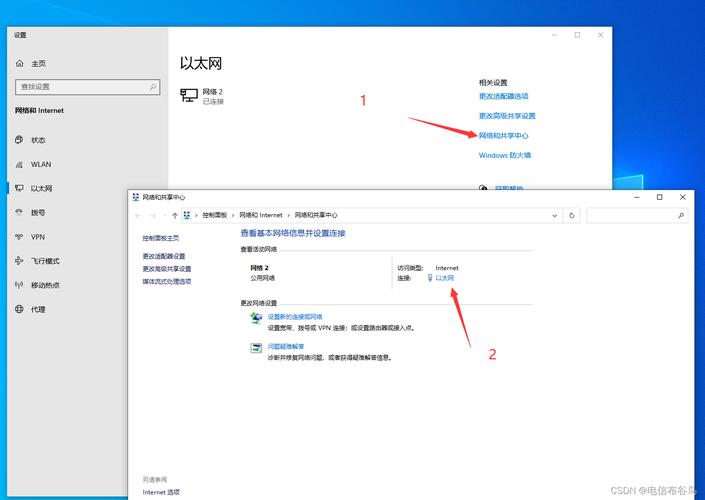Select the 以太网 Ethernet sidebar entry

(41, 188)
